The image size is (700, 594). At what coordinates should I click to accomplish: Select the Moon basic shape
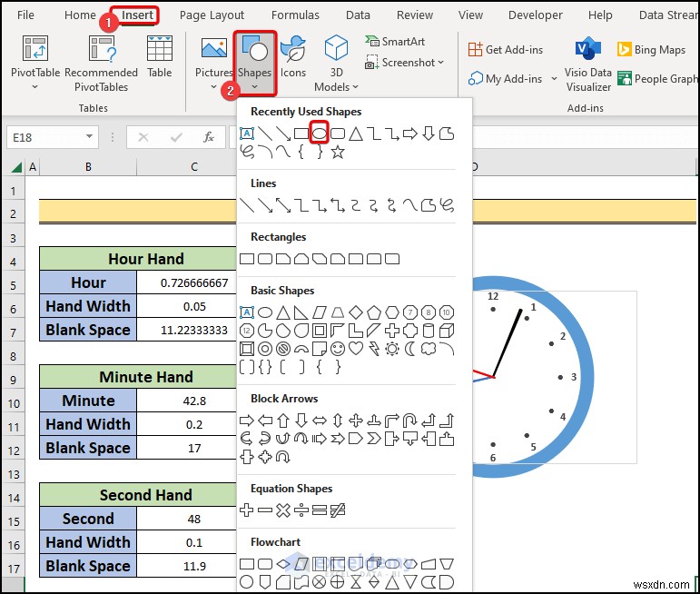(x=409, y=349)
